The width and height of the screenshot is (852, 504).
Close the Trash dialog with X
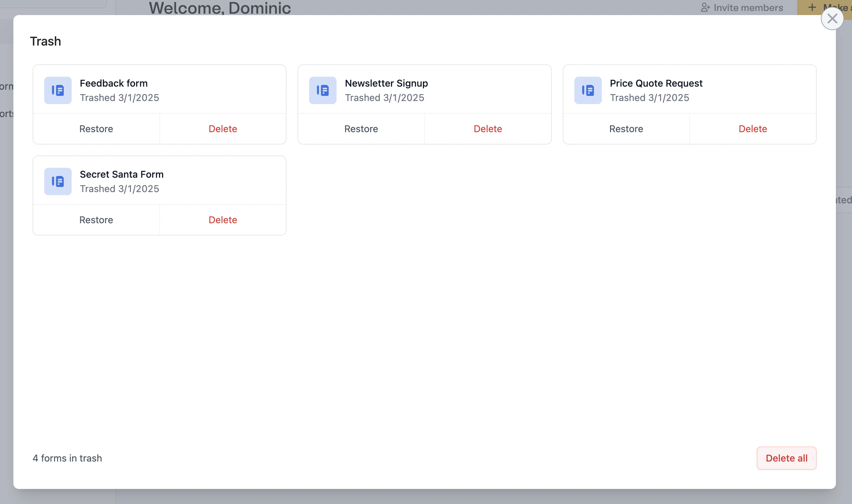[x=832, y=18]
